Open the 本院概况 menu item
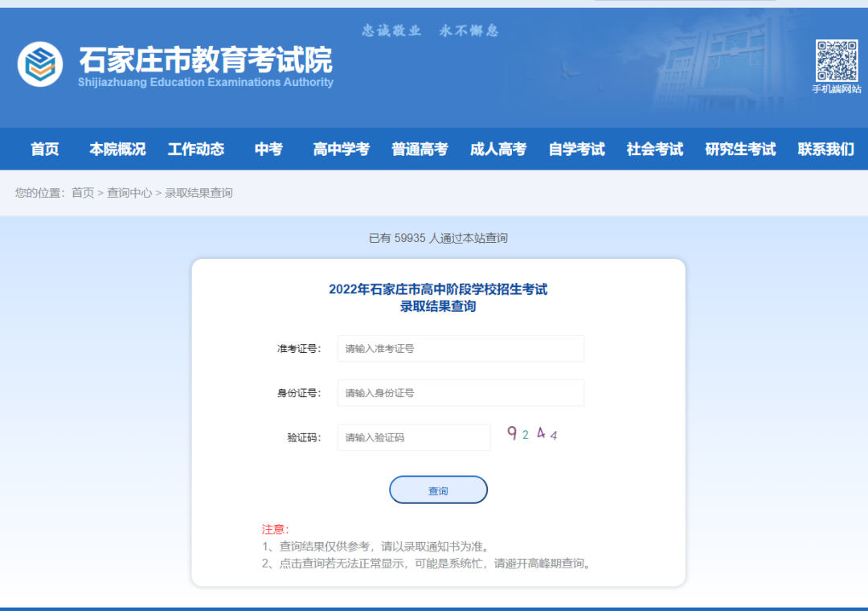Screen dimensions: 868x611 [x=117, y=149]
